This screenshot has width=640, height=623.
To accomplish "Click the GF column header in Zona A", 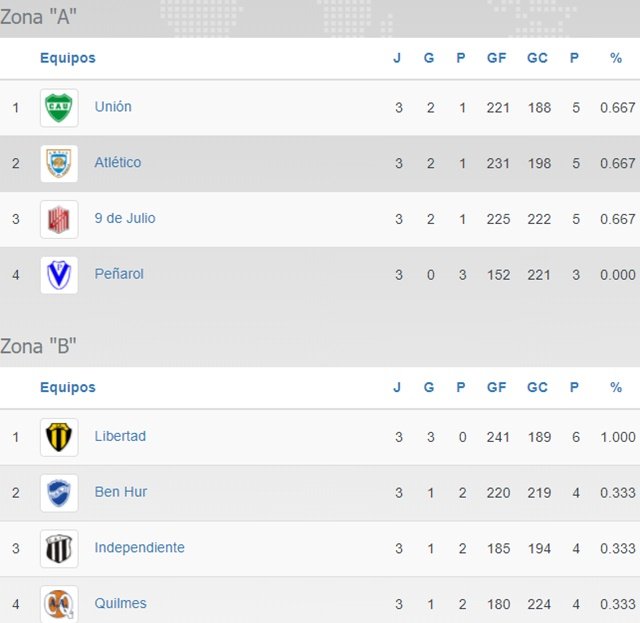I will click(496, 58).
